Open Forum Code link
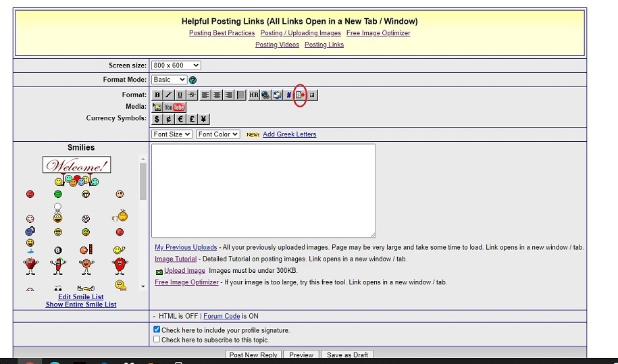618x364 pixels. click(222, 316)
